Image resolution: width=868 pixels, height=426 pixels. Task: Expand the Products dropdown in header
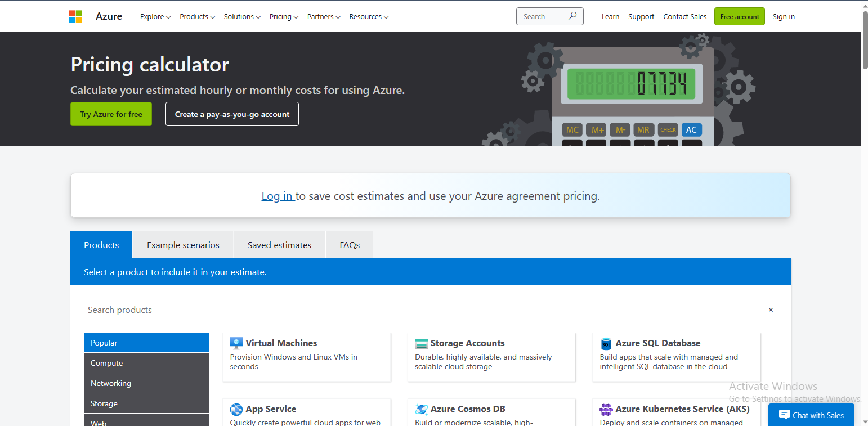click(x=197, y=16)
